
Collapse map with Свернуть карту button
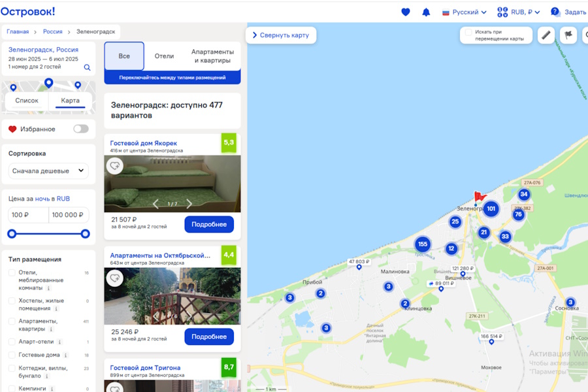click(x=281, y=35)
